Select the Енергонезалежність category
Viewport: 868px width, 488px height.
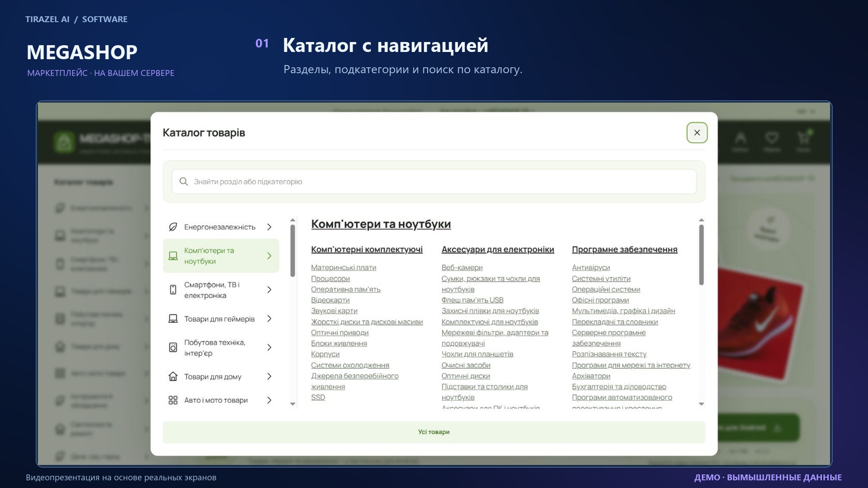[x=221, y=227]
